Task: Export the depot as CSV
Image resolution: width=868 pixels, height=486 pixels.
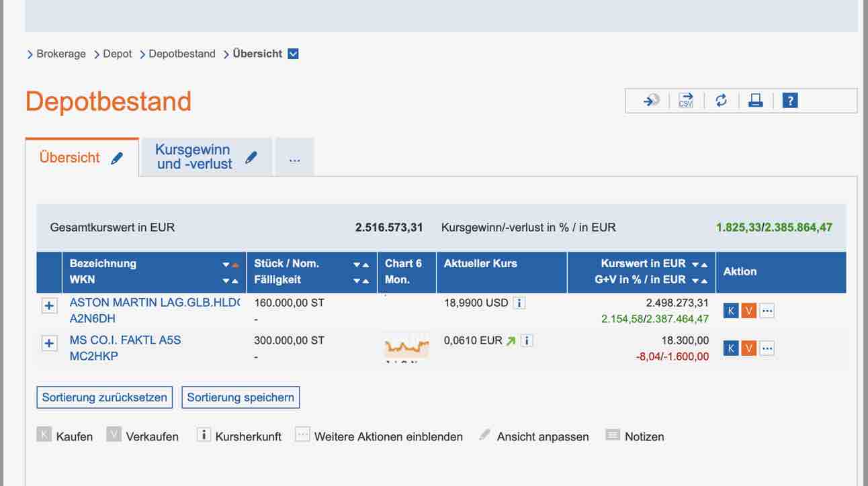Action: 685,101
